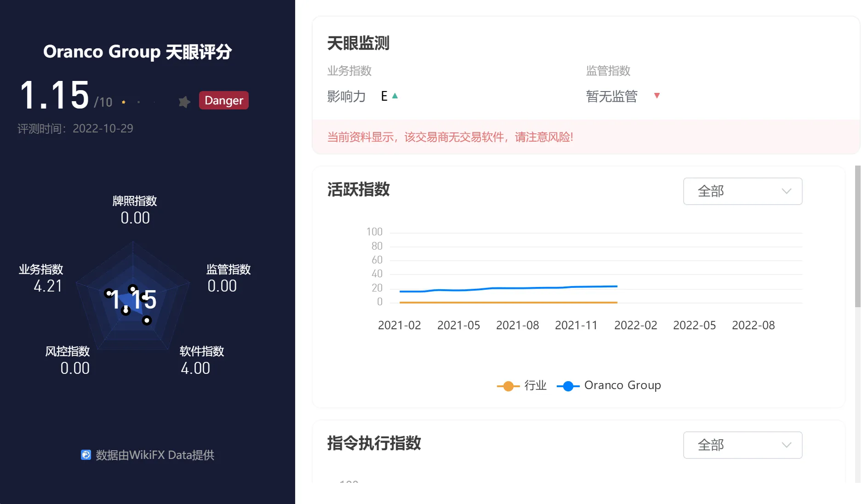868x504 pixels.
Task: Click the green up arrow next to 影响力 E
Action: point(395,96)
